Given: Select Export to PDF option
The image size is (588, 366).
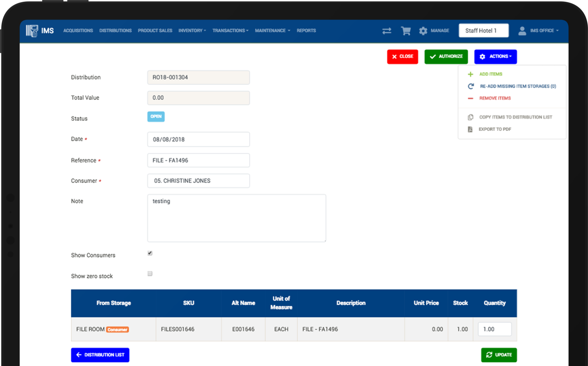Looking at the screenshot, I should pos(495,129).
